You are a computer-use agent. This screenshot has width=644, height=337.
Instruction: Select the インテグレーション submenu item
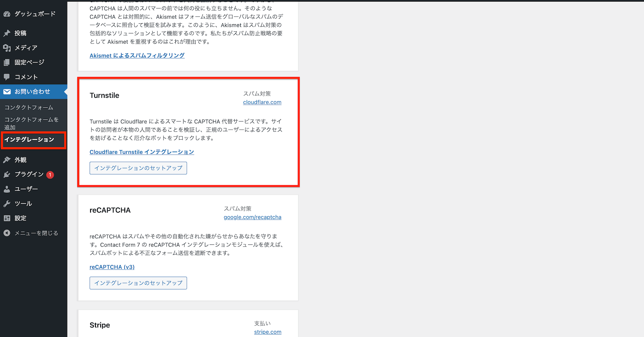coord(29,140)
